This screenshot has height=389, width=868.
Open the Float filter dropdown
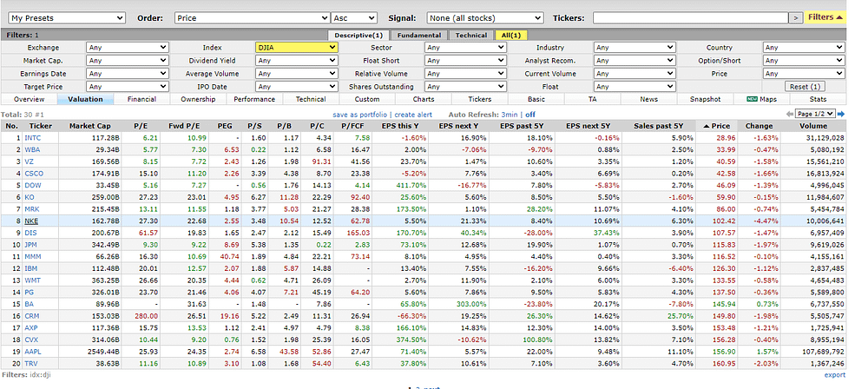[635, 87]
